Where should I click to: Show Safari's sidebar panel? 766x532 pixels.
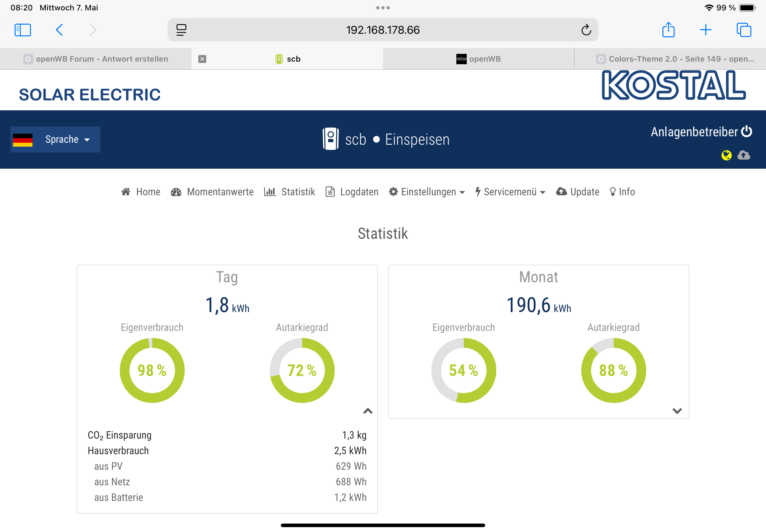[23, 30]
